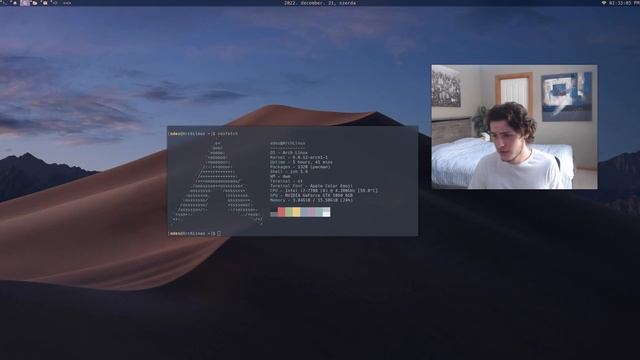Click the Kernel version line in the terminal
This screenshot has width=640, height=360.
point(298,157)
